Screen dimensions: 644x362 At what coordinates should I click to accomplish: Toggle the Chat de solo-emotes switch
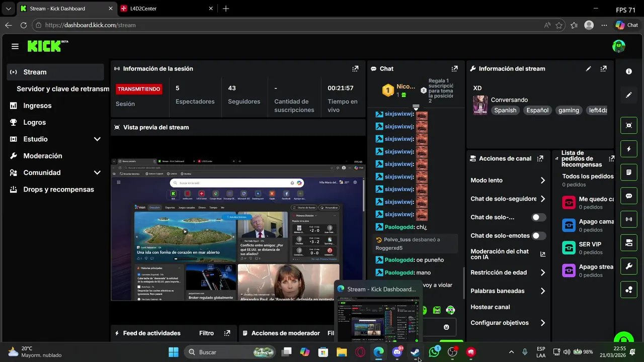pyautogui.click(x=539, y=235)
